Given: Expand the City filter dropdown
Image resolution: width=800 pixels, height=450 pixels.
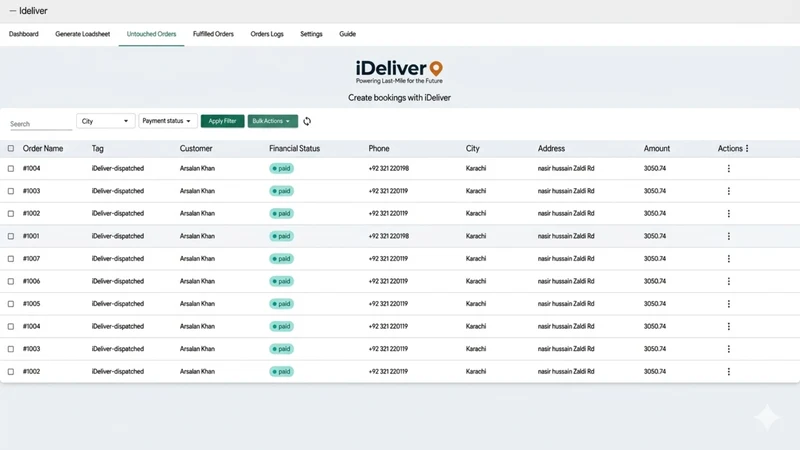Looking at the screenshot, I should tap(106, 121).
